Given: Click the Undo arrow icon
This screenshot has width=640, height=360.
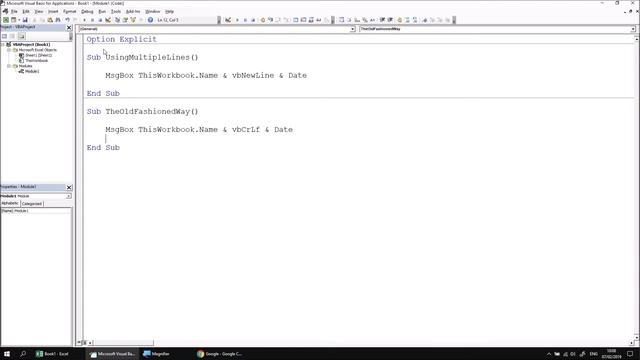Looking at the screenshot, I should click(67, 20).
